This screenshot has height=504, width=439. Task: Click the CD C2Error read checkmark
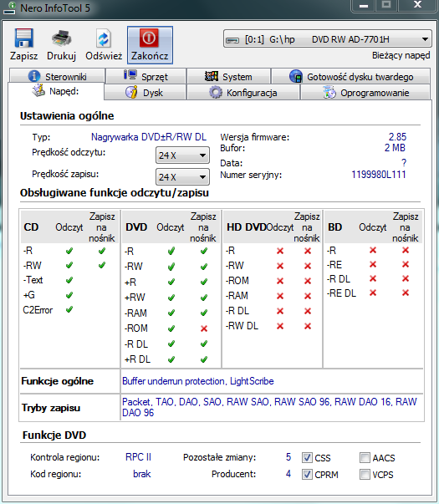pyautogui.click(x=69, y=309)
